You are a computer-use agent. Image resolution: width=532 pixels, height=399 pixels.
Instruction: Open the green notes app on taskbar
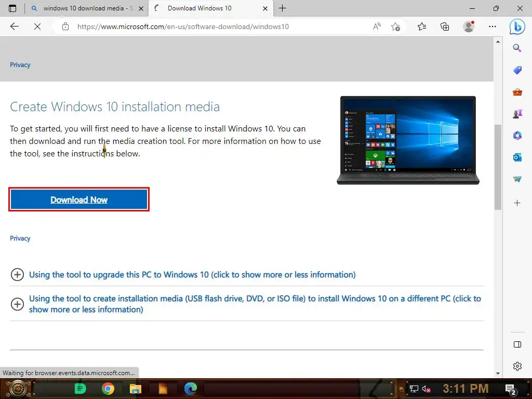[x=80, y=389]
